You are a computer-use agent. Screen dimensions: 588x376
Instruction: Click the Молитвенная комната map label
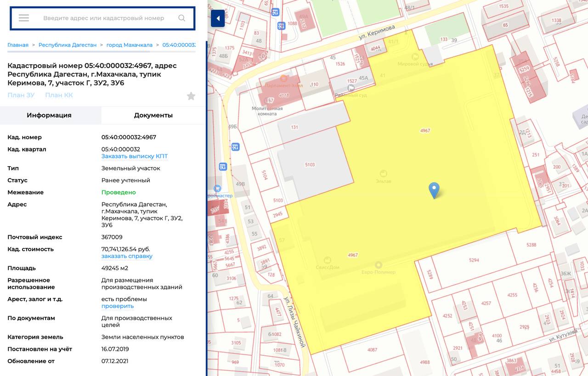[x=267, y=111]
